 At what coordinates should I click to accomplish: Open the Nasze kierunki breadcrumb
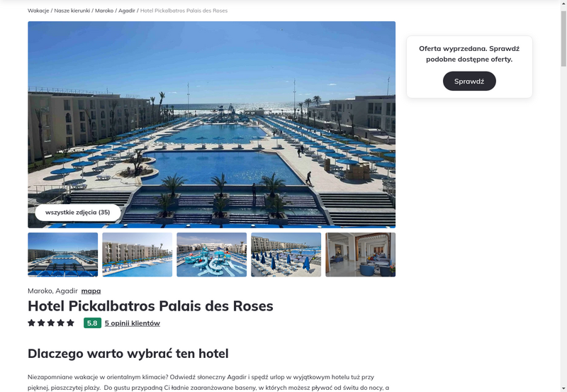[72, 11]
